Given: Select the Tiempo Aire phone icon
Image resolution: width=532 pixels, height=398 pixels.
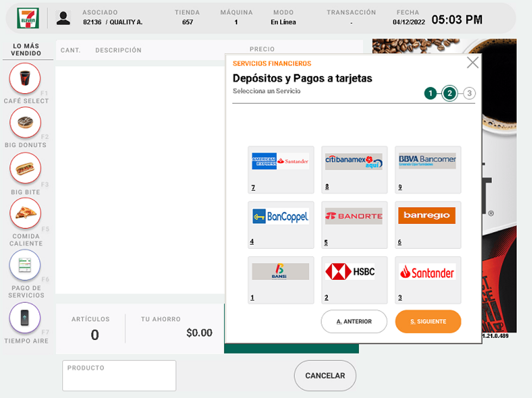Looking at the screenshot, I should pyautogui.click(x=25, y=318).
